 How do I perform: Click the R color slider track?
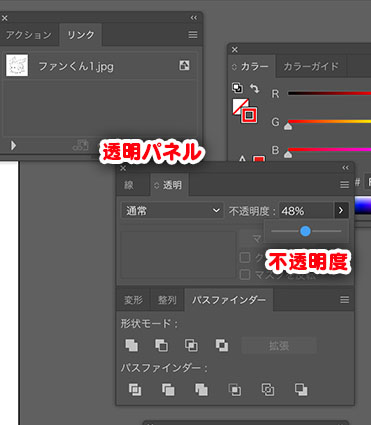[x=329, y=94]
